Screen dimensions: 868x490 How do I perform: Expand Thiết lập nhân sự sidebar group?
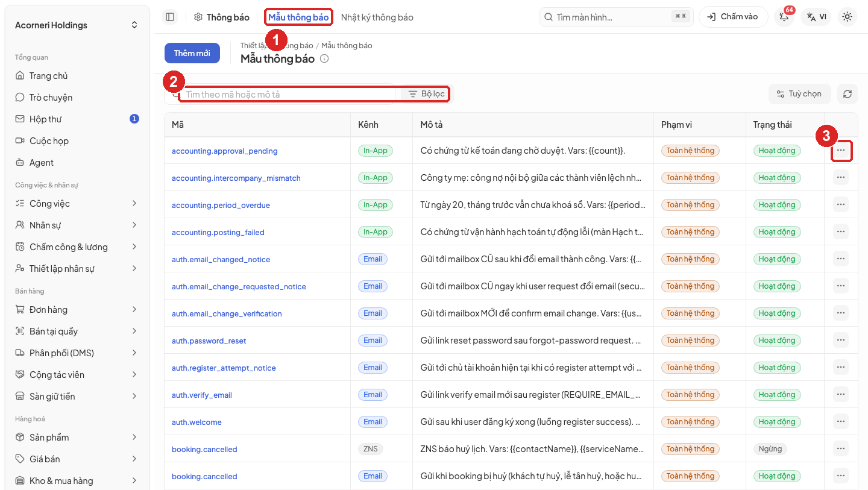point(77,269)
